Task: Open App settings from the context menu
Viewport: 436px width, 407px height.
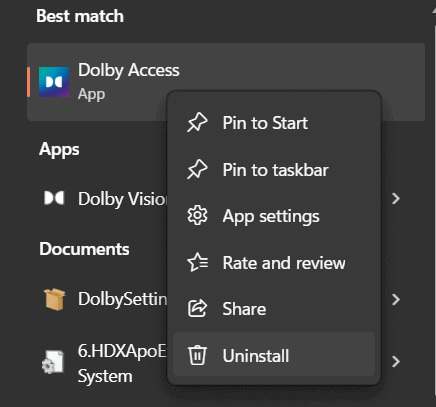Action: (x=274, y=216)
